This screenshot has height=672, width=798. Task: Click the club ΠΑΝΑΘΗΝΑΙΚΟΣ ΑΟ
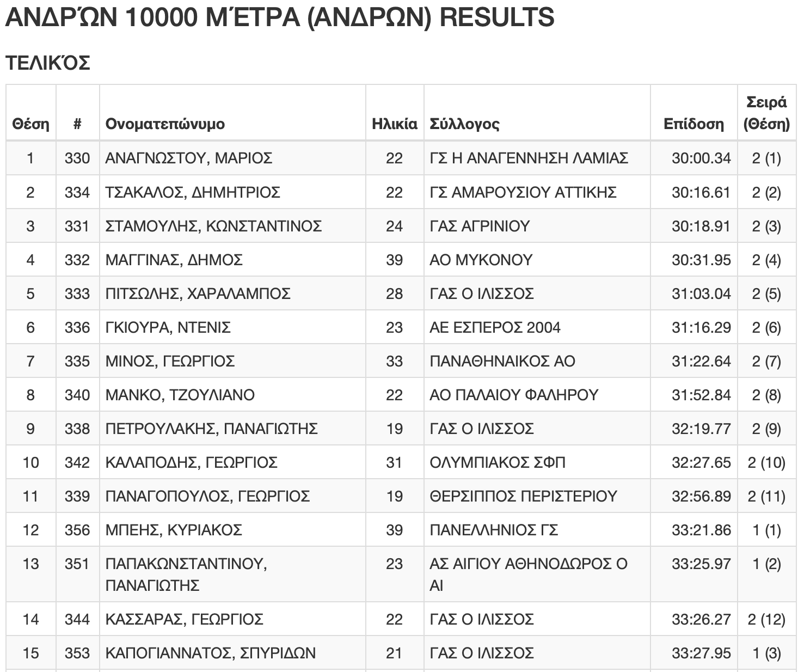(x=502, y=361)
